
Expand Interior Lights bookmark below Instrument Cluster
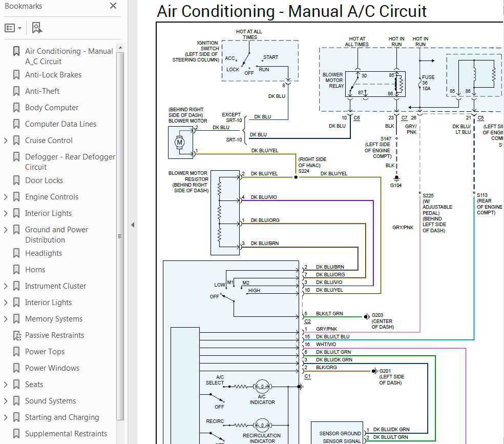(6, 302)
